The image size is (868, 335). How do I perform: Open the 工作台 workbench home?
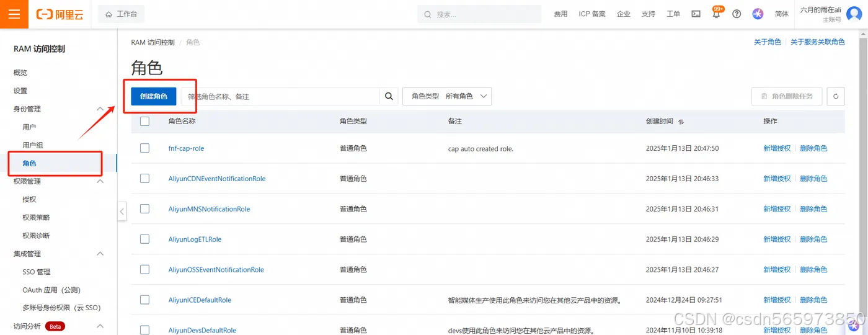[x=122, y=14]
